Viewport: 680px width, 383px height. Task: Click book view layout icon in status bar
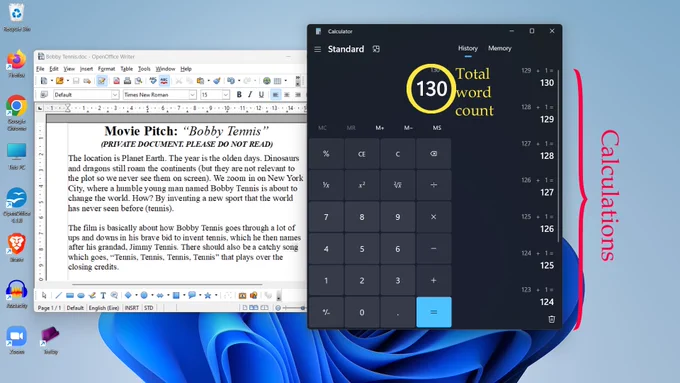(x=264, y=308)
